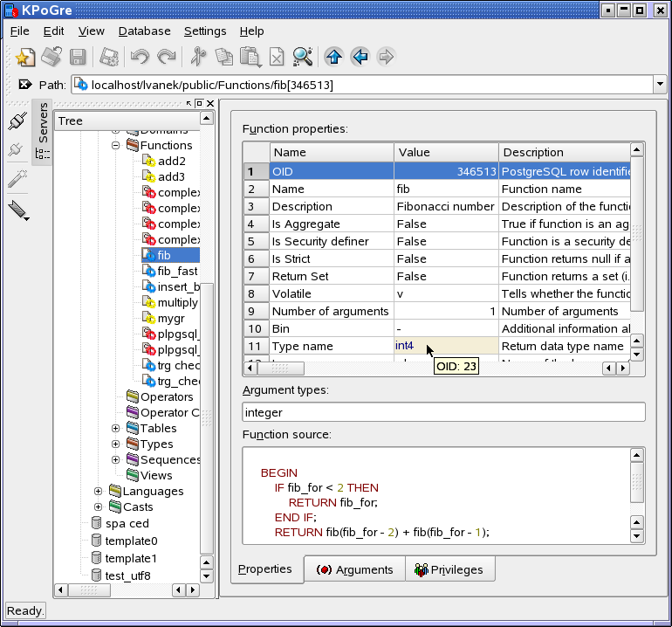
Task: Expand the Languages tree node
Action: pos(99,492)
